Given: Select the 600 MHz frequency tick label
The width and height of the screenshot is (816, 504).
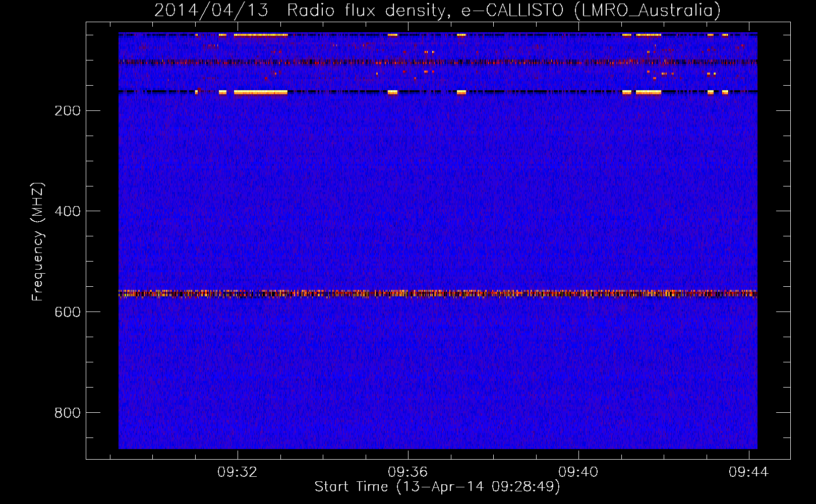Looking at the screenshot, I should (68, 312).
